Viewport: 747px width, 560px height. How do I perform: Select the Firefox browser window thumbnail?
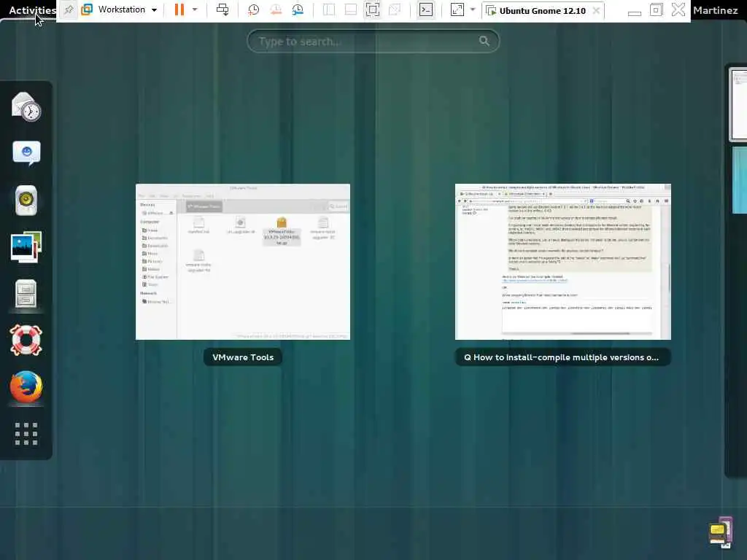click(563, 262)
